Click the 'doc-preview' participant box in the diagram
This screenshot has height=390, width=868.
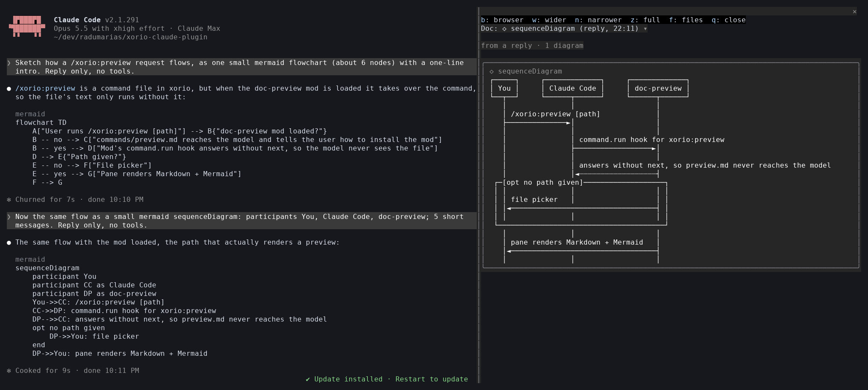[658, 89]
